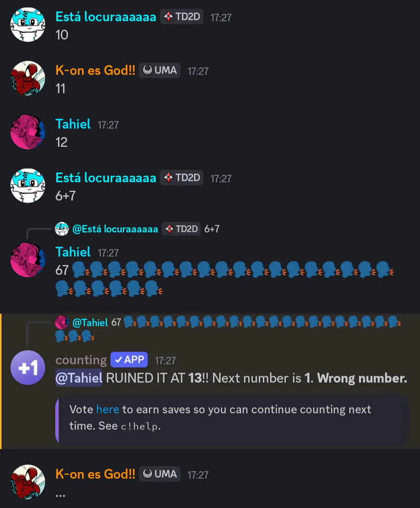Screen dimensions: 420x508
Task: Click the @Tahiel mention in the bot message
Action: (x=79, y=378)
